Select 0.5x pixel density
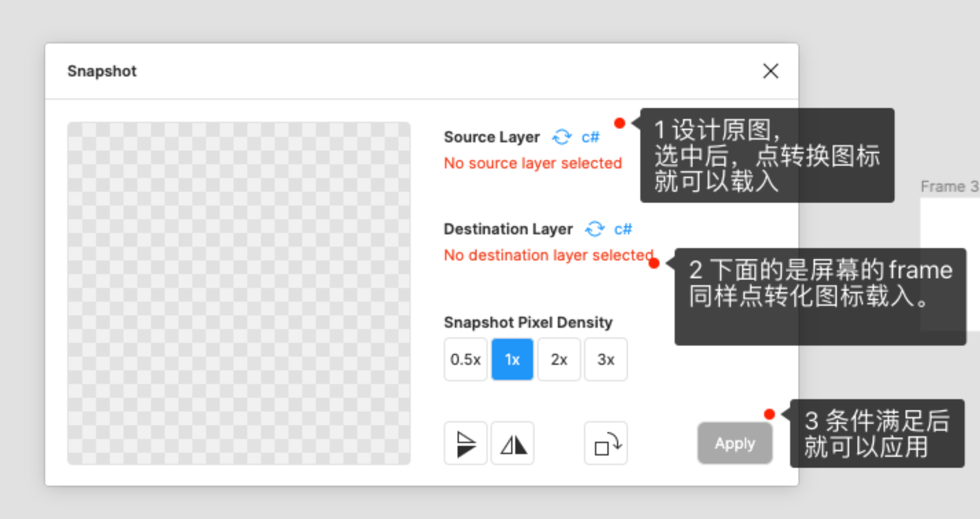The width and height of the screenshot is (980, 519). click(x=465, y=359)
